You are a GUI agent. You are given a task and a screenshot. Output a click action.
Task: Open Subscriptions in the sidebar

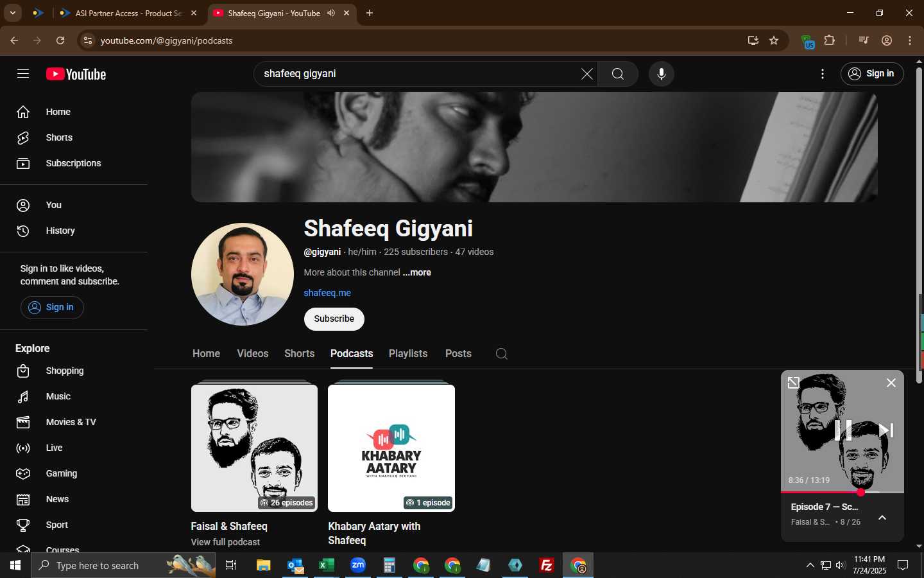coord(74,163)
